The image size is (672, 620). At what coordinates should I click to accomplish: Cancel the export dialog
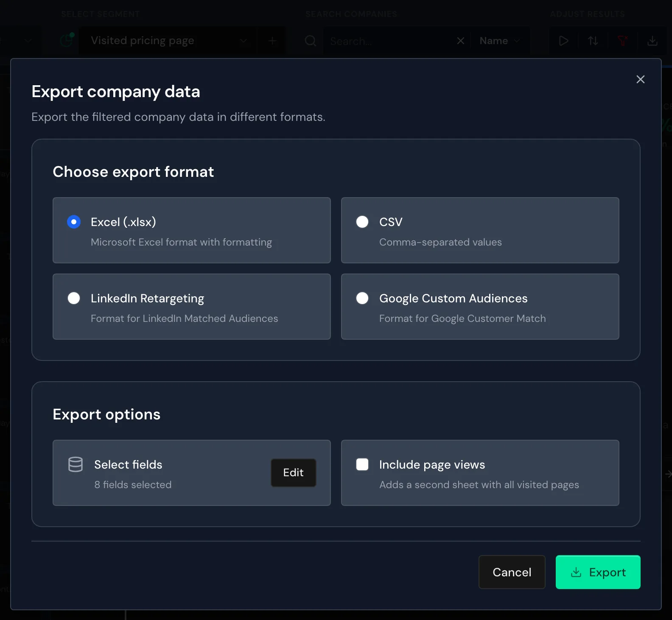[x=512, y=572]
